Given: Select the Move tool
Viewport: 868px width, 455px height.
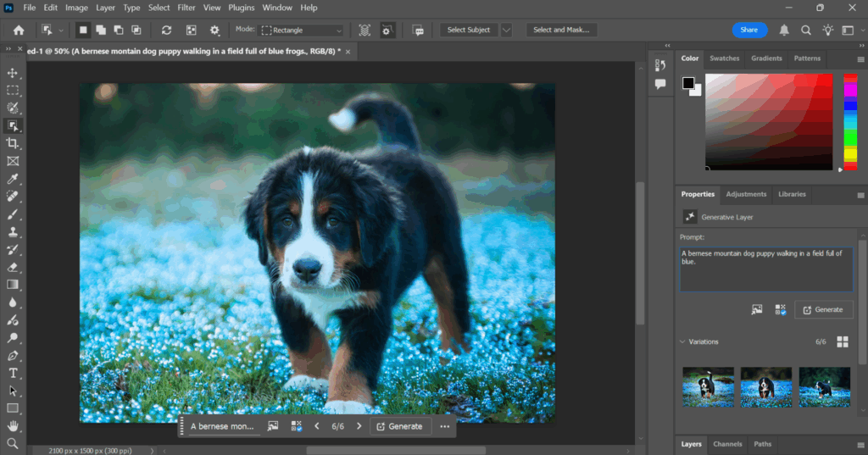Looking at the screenshot, I should coord(13,73).
